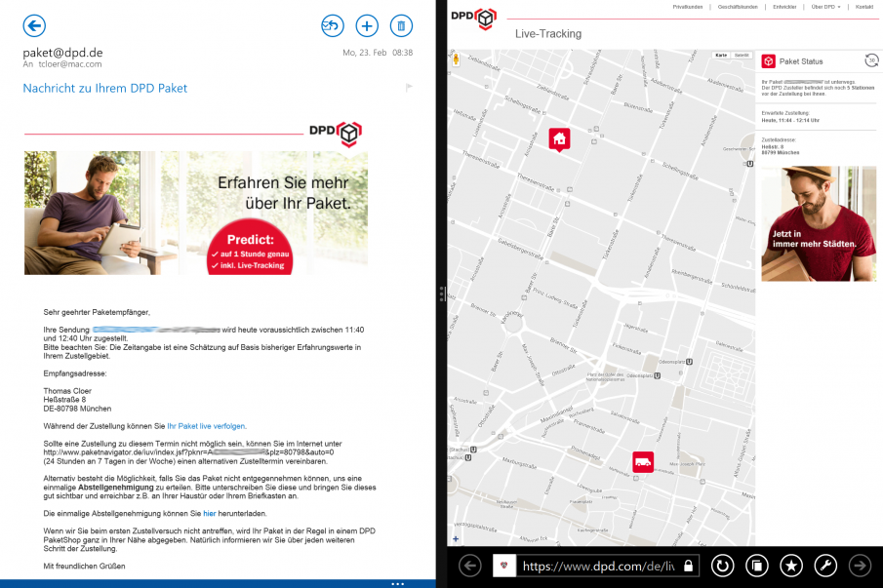
Task: Open more options at bottom of mail app
Action: [x=397, y=583]
